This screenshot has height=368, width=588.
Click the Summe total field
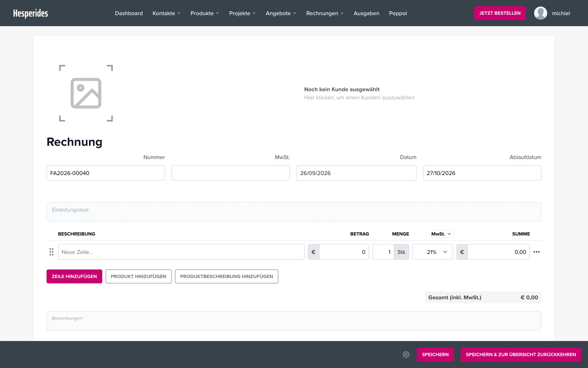[x=499, y=252]
